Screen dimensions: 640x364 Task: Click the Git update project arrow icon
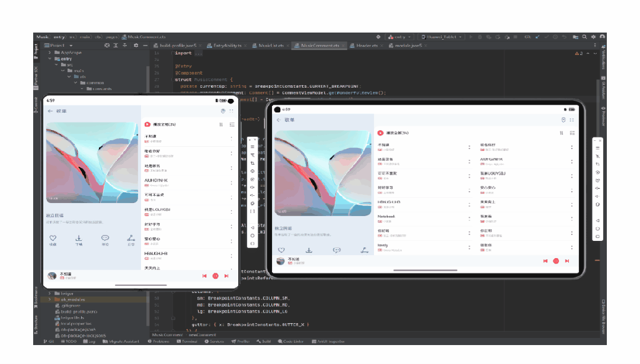coord(537,37)
